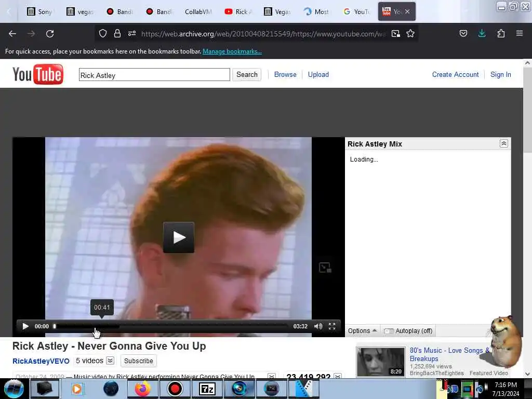The image size is (532, 399).
Task: Open the RickAstleyVEVO channel link
Action: tap(41, 361)
